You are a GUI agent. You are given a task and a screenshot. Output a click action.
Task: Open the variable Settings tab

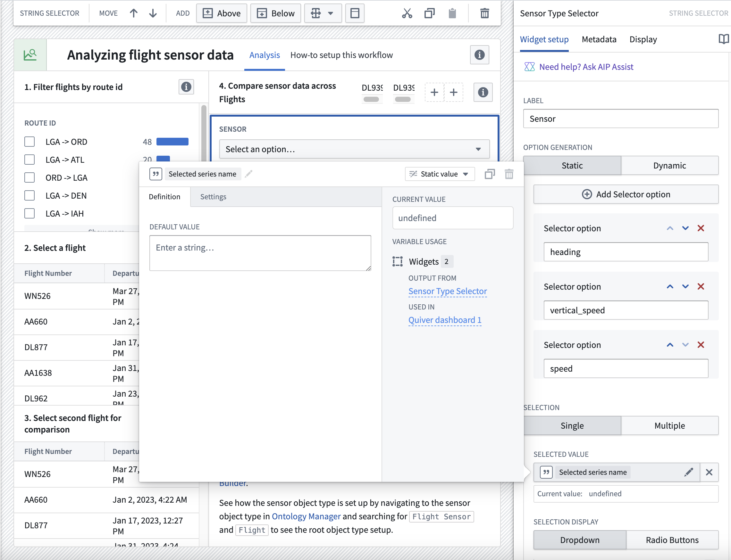tap(213, 197)
